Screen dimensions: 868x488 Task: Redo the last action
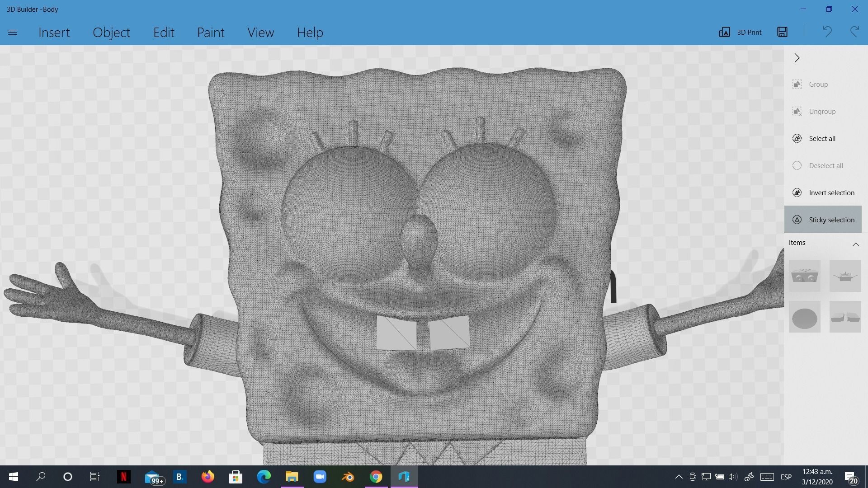pos(854,32)
